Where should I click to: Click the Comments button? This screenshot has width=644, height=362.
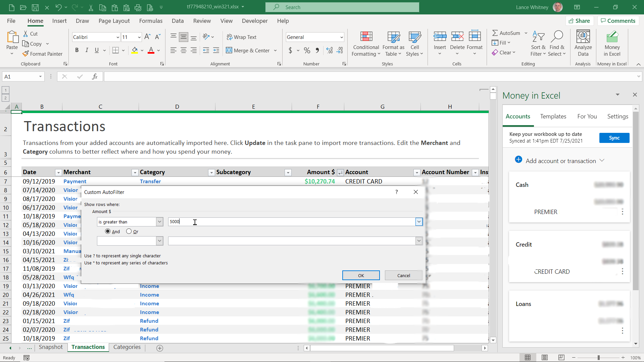click(618, 21)
